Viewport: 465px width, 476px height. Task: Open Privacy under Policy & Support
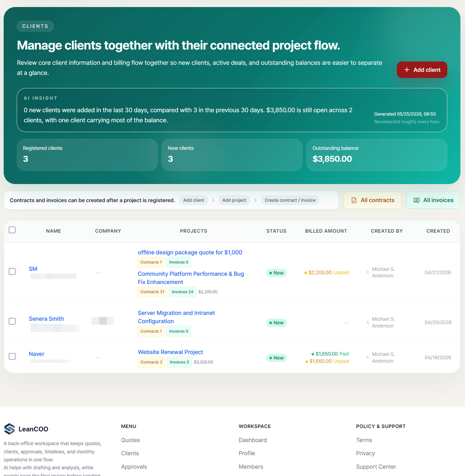point(365,453)
